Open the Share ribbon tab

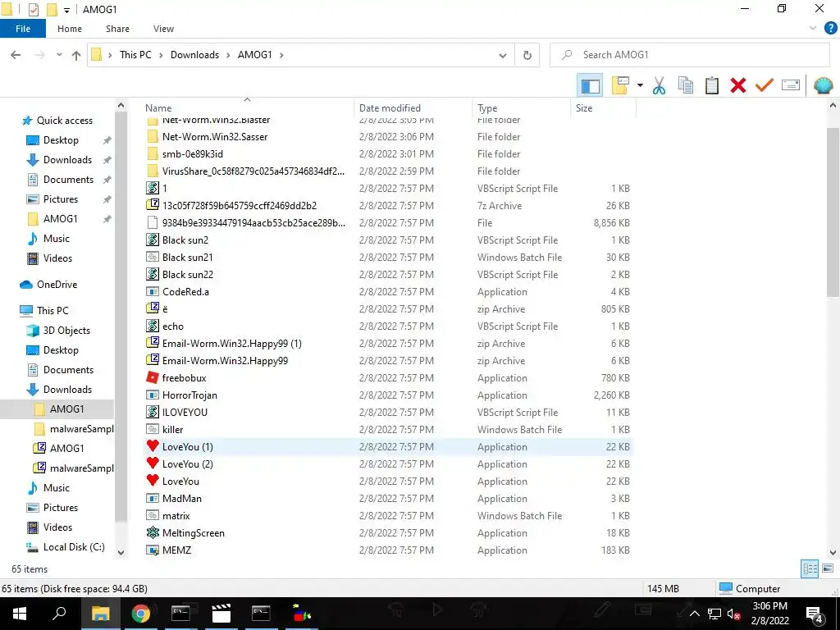click(117, 29)
